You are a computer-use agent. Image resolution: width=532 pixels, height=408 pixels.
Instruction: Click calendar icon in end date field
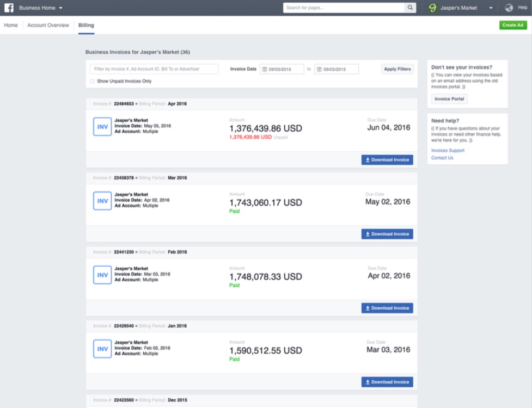pyautogui.click(x=319, y=69)
